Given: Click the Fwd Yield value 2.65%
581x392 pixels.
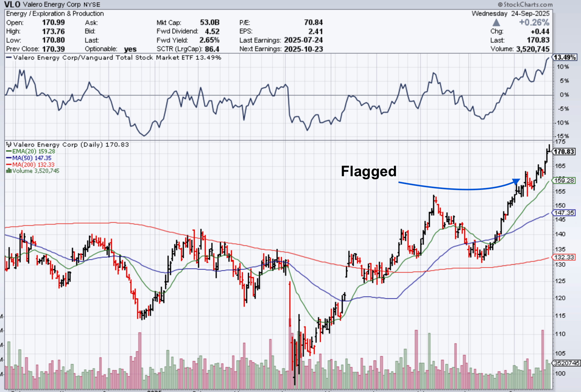Looking at the screenshot, I should (x=209, y=40).
